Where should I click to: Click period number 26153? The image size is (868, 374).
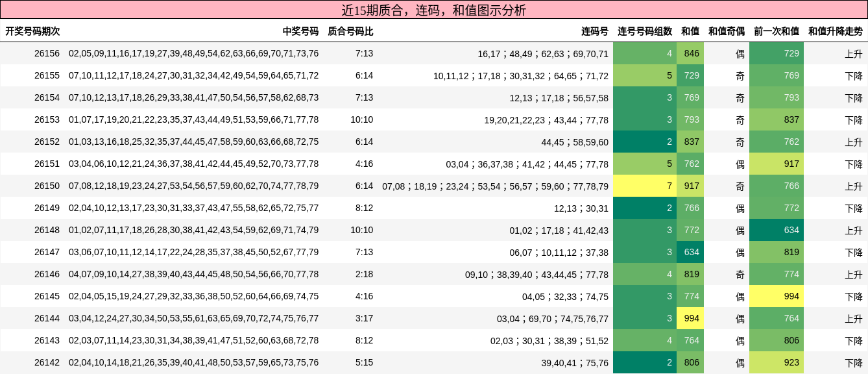[47, 119]
